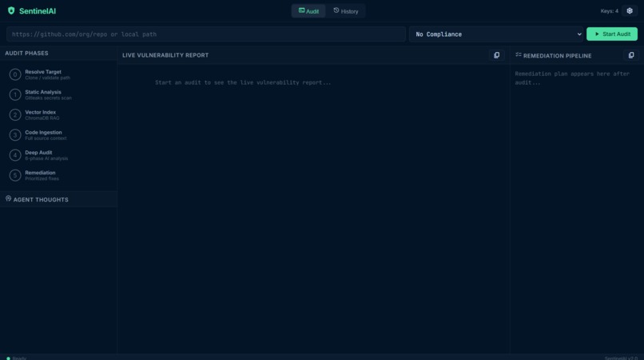This screenshot has width=644, height=360.
Task: Click the Remediation Pipeline checklist icon
Action: coord(519,54)
